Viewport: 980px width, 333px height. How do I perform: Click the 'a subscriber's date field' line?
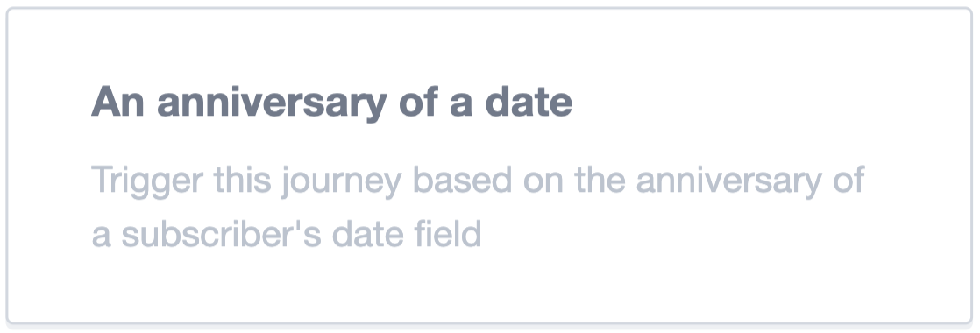click(x=287, y=234)
